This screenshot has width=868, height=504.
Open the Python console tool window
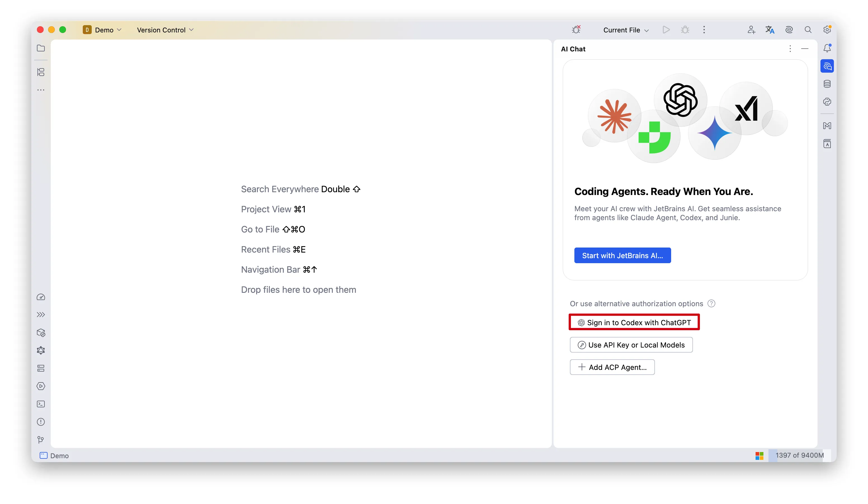pos(827,102)
